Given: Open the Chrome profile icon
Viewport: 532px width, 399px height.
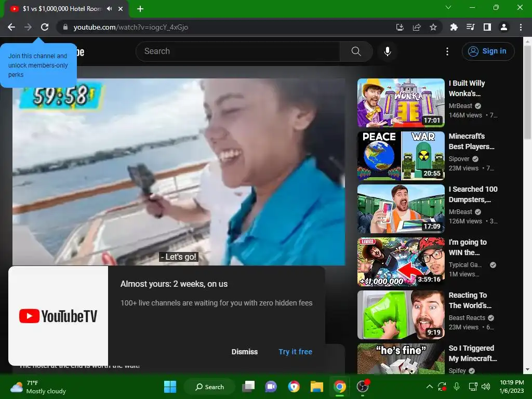Looking at the screenshot, I should (504, 27).
